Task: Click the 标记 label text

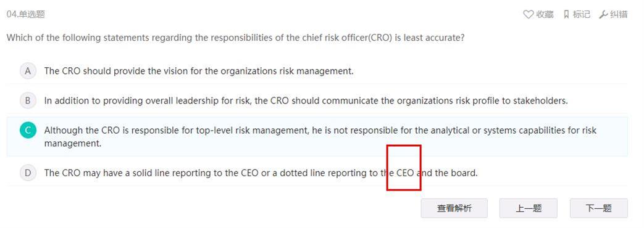Action: tap(581, 14)
